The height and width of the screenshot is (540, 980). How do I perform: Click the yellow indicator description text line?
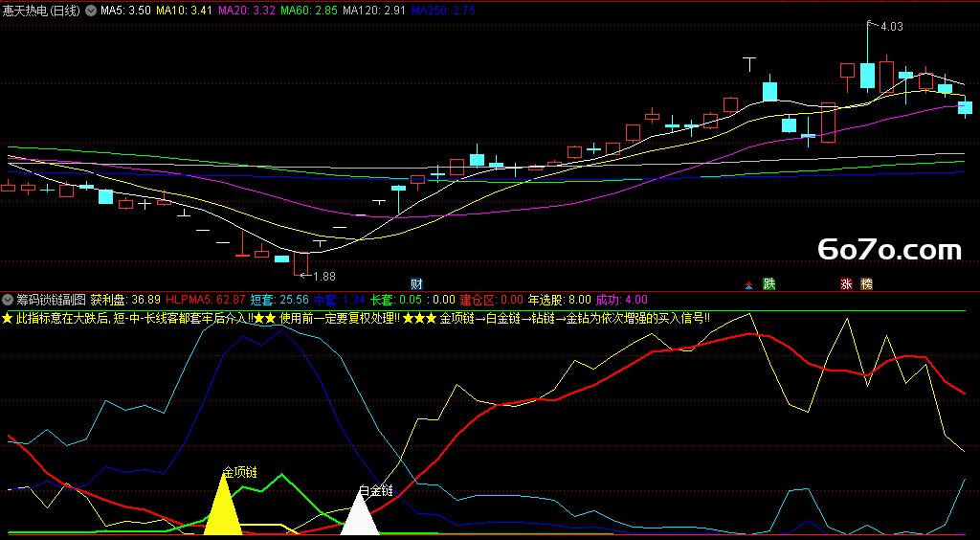point(356,318)
